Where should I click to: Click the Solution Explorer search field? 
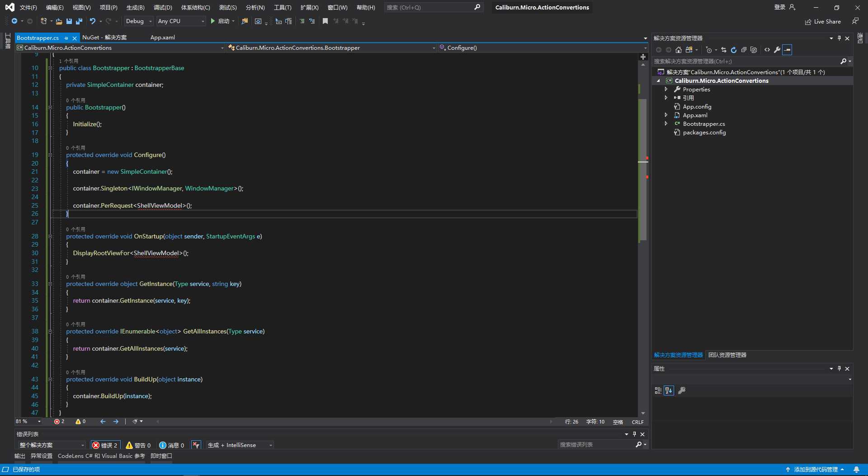tap(752, 62)
